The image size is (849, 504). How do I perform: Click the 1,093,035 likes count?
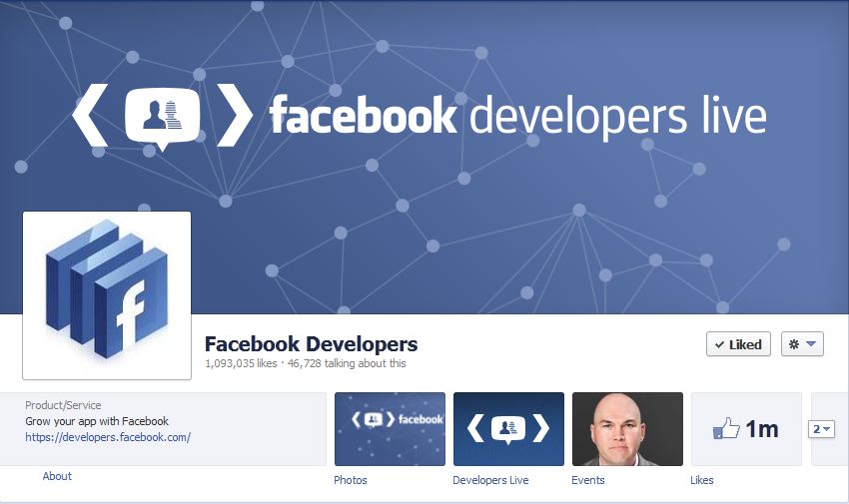pyautogui.click(x=241, y=363)
